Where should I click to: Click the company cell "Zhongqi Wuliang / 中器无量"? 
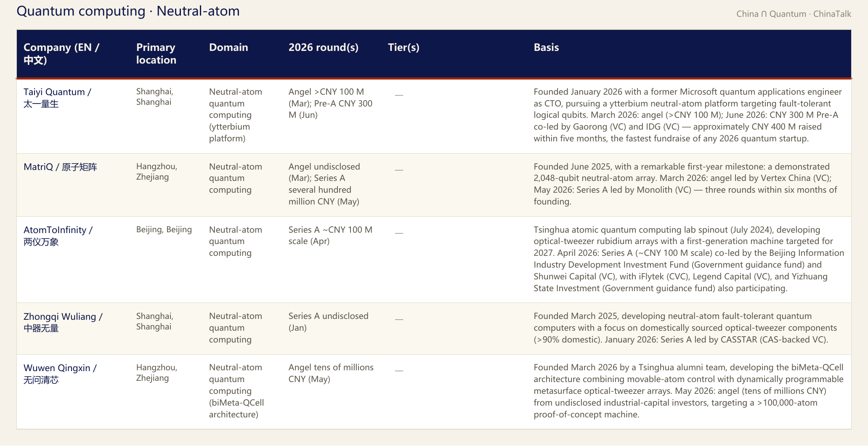[63, 322]
